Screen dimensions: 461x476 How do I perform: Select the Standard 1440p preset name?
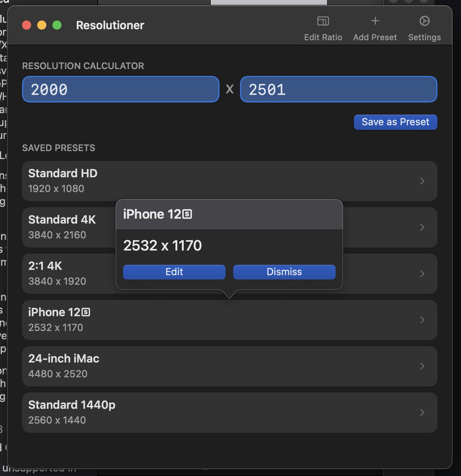coord(72,405)
